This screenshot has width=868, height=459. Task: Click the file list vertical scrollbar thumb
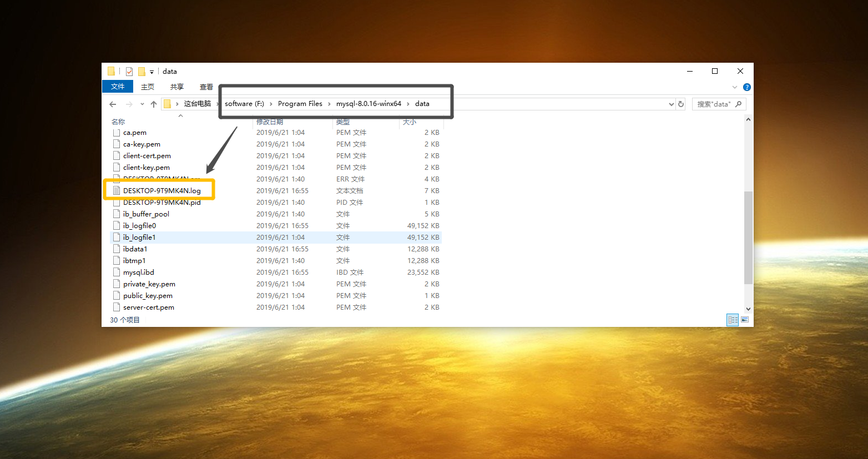(x=748, y=238)
